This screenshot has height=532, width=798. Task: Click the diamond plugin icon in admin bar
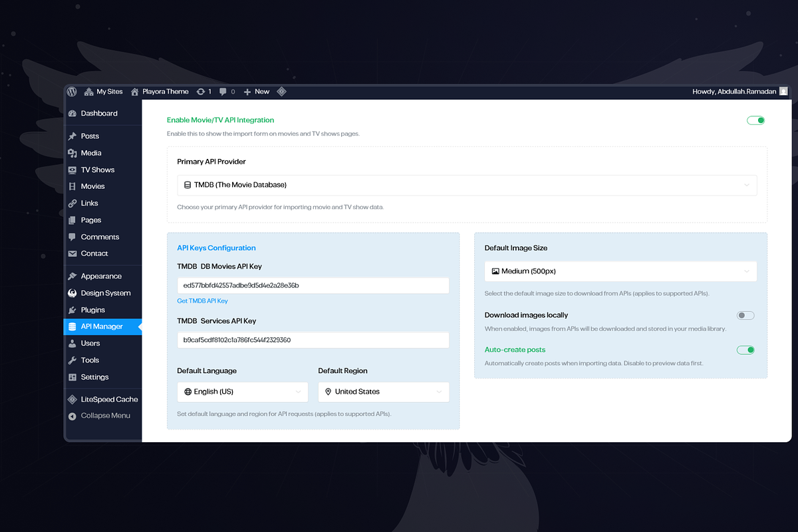(281, 92)
